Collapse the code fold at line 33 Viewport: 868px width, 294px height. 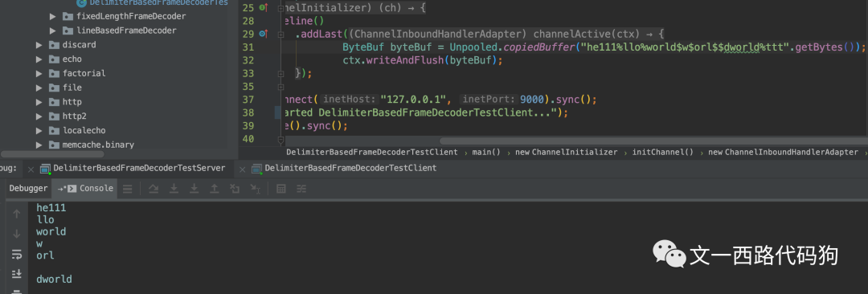pyautogui.click(x=281, y=73)
